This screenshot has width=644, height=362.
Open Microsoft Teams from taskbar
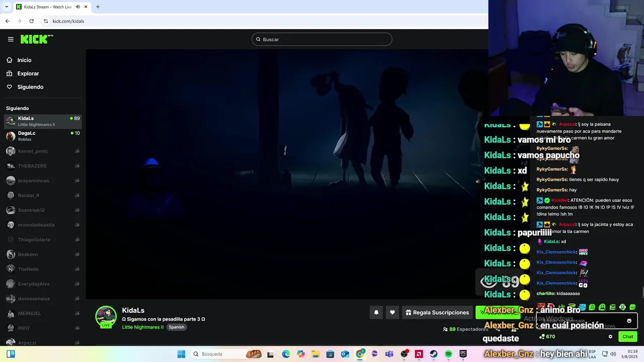[x=389, y=354]
